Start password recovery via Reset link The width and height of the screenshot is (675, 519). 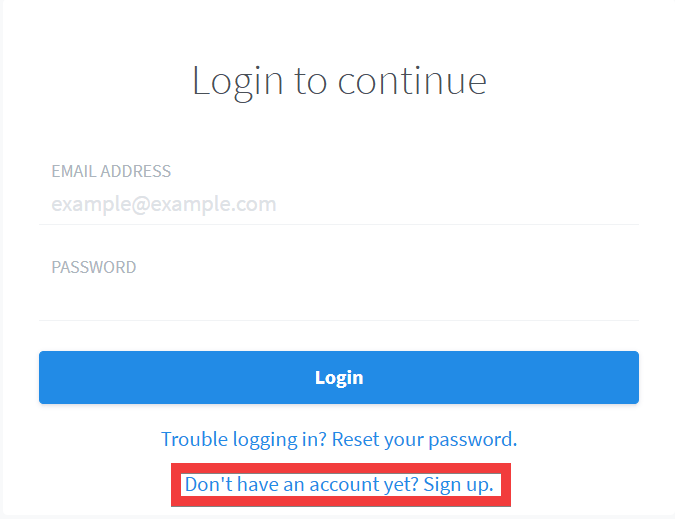click(424, 439)
